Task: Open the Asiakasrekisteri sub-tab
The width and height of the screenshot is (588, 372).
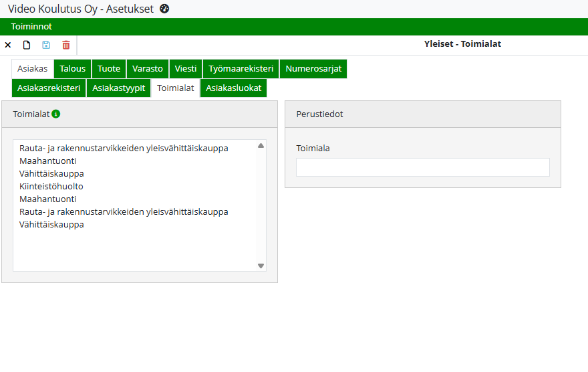Action: point(49,88)
